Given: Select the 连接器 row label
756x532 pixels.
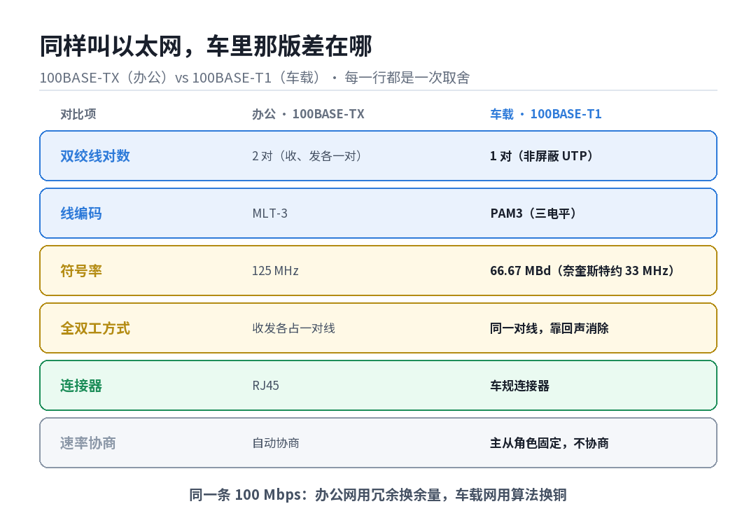Looking at the screenshot, I should click(81, 386).
